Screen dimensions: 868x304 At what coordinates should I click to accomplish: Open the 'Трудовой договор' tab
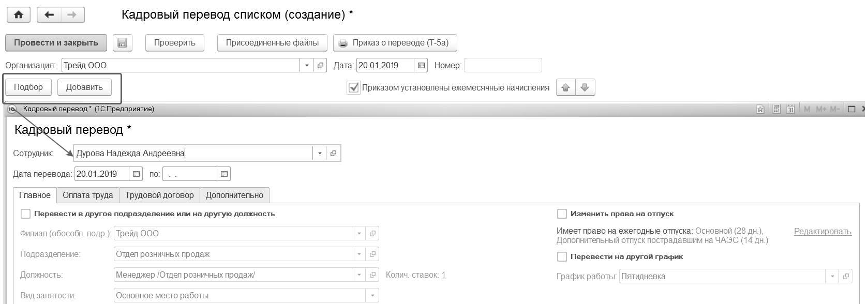(x=159, y=195)
